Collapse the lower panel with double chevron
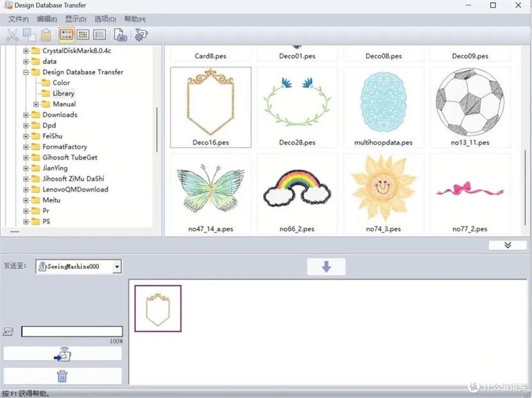The width and height of the screenshot is (532, 398). point(507,245)
